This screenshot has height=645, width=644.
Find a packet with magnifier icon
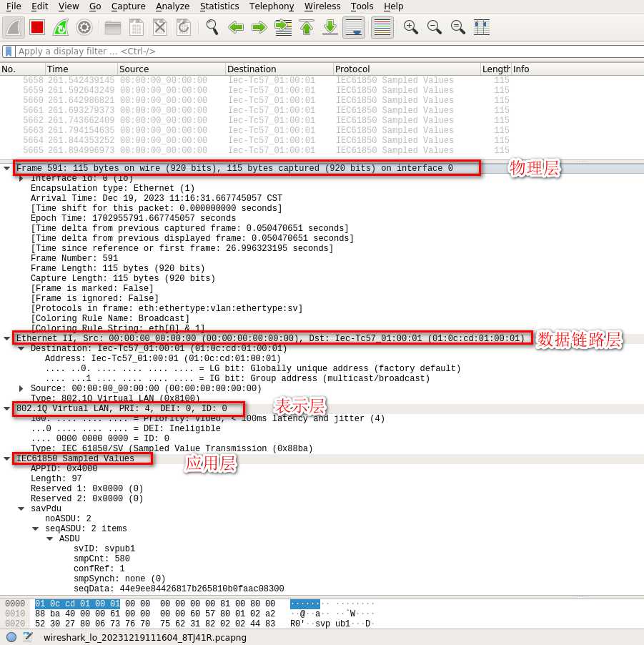point(212,28)
